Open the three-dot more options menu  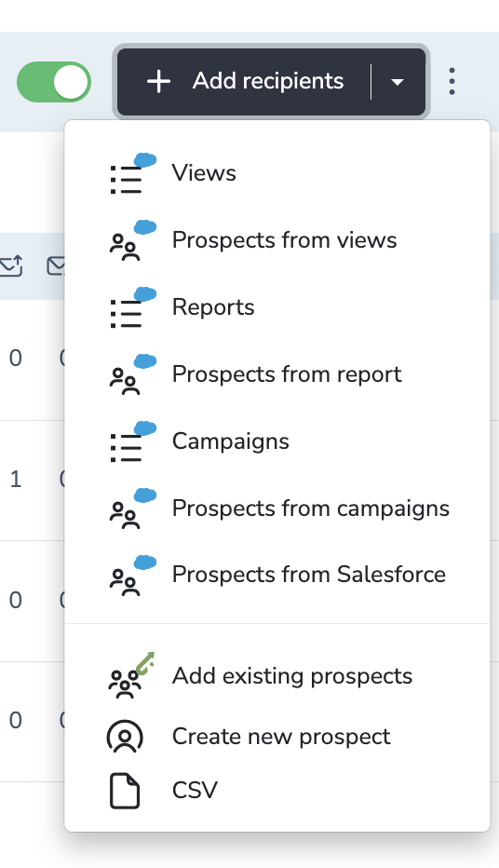(x=452, y=82)
